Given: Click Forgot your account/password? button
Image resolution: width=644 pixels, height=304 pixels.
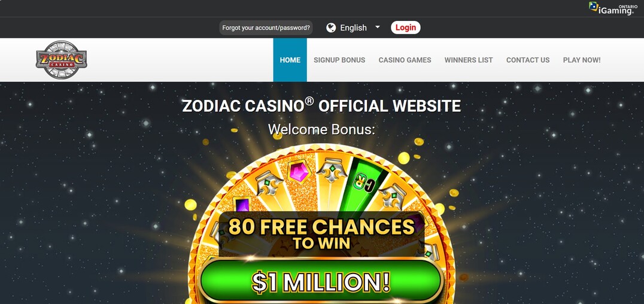Looking at the screenshot, I should (266, 28).
